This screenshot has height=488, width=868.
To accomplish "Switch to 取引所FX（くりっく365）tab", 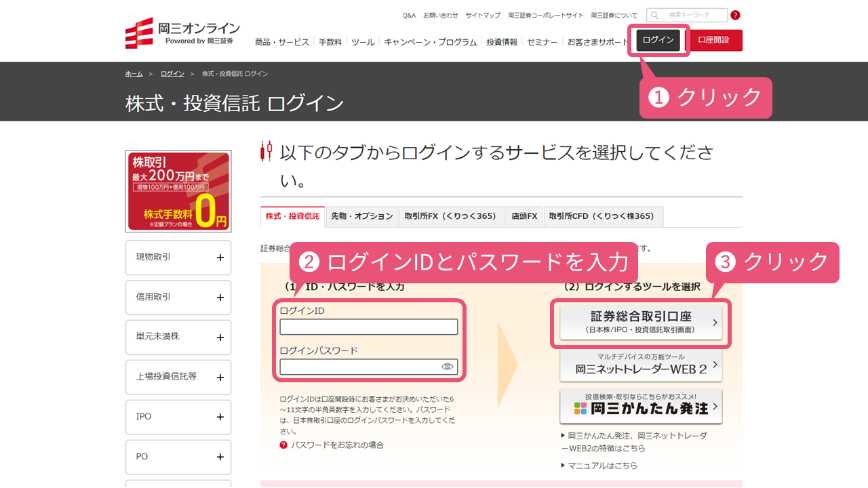I will point(452,216).
